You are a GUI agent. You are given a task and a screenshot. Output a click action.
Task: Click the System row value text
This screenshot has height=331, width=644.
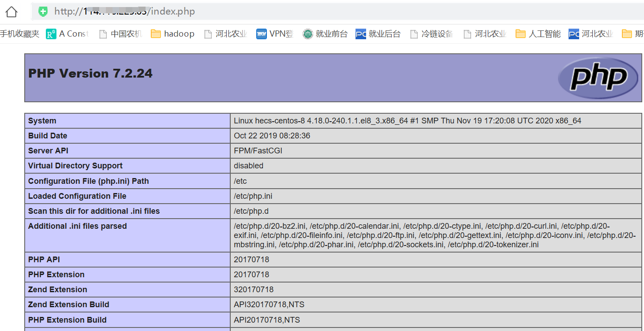406,120
